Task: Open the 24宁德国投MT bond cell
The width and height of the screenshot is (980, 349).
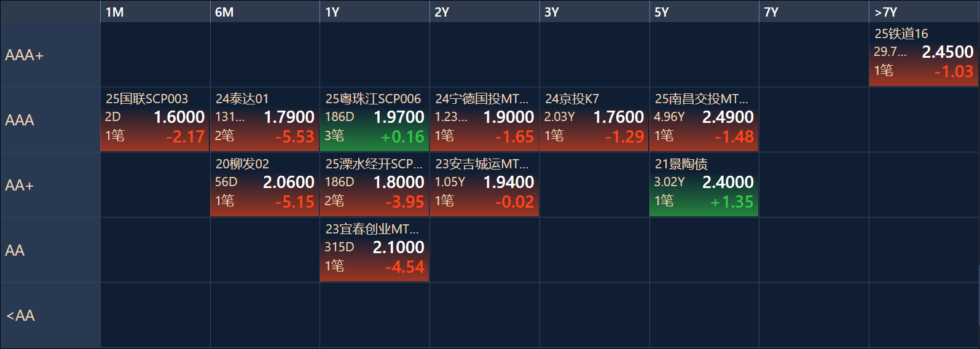Action: click(x=484, y=119)
